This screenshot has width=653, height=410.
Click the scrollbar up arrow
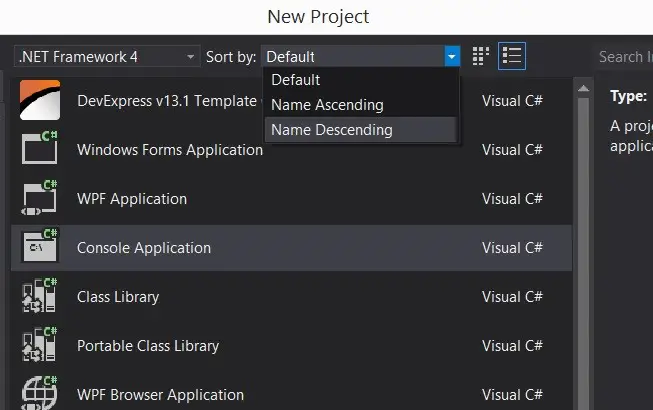(583, 88)
